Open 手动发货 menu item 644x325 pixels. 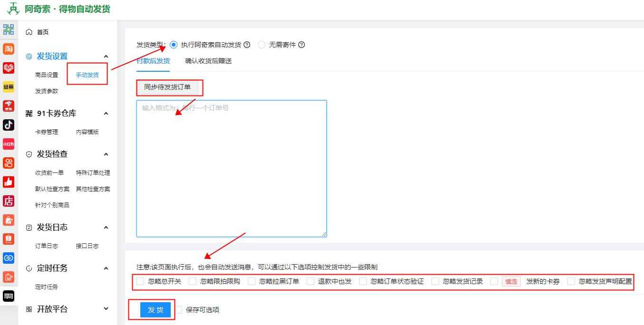pos(88,75)
